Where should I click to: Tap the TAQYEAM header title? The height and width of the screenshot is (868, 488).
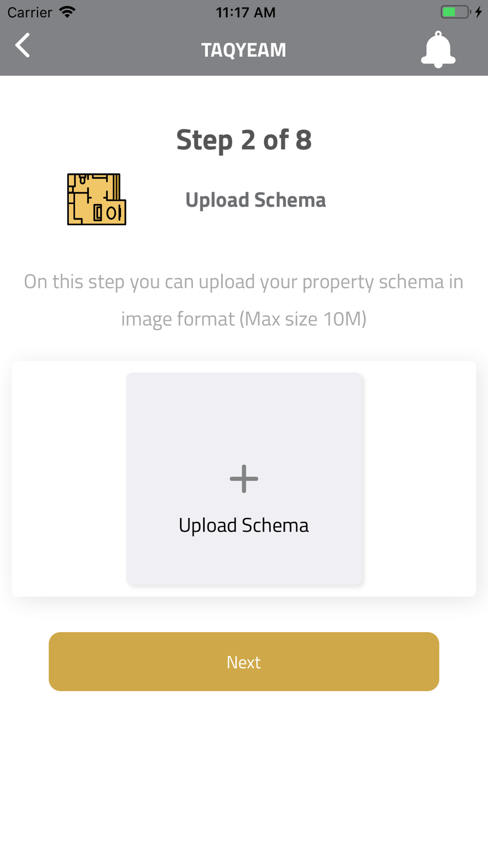tap(244, 50)
